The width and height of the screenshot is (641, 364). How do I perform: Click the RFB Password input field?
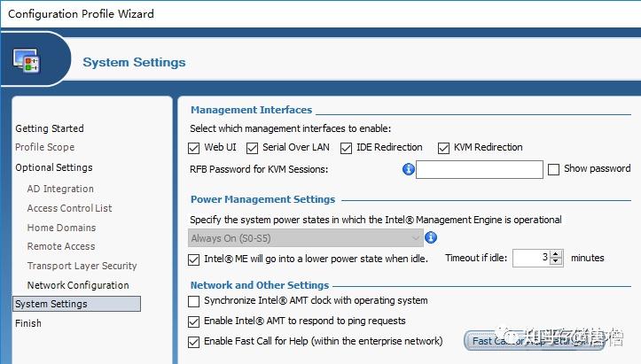click(x=479, y=169)
